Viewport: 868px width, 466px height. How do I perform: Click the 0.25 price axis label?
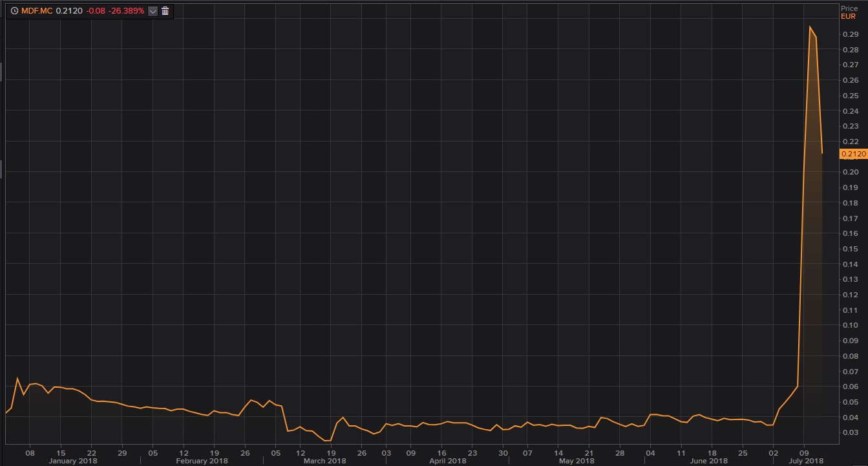tap(851, 96)
